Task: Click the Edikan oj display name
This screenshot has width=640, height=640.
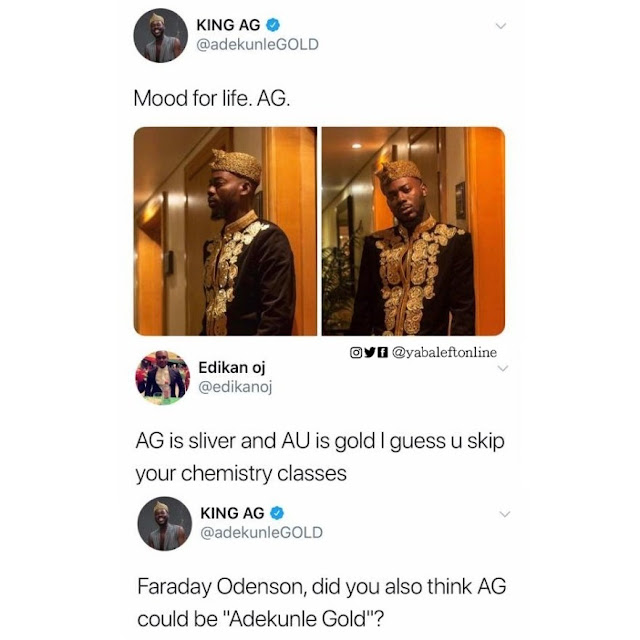Action: [x=232, y=368]
